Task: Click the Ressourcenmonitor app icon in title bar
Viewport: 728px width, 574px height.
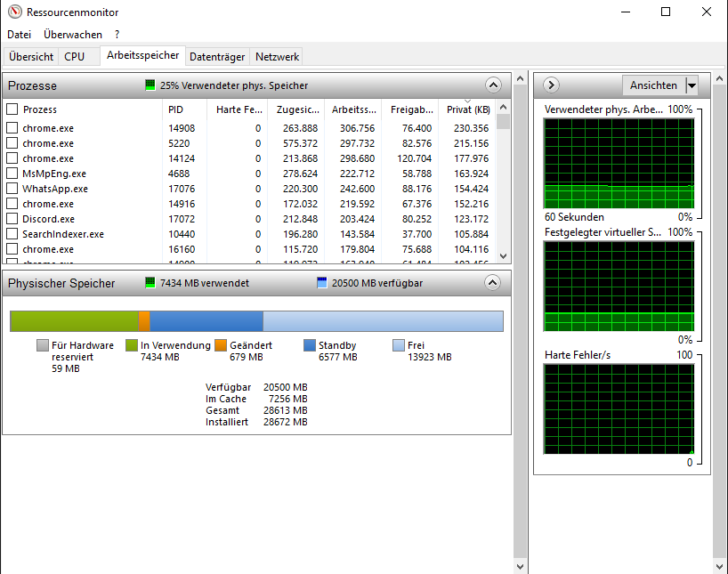Action: 15,12
